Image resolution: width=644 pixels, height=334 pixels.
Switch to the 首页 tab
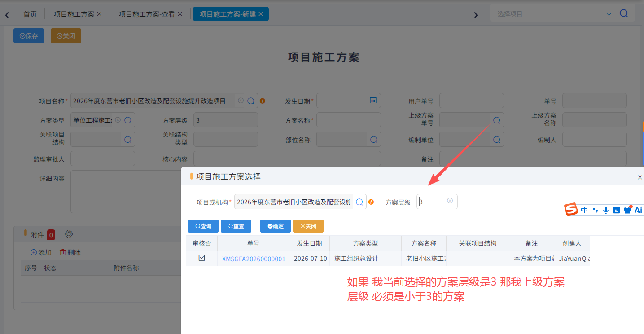click(30, 14)
